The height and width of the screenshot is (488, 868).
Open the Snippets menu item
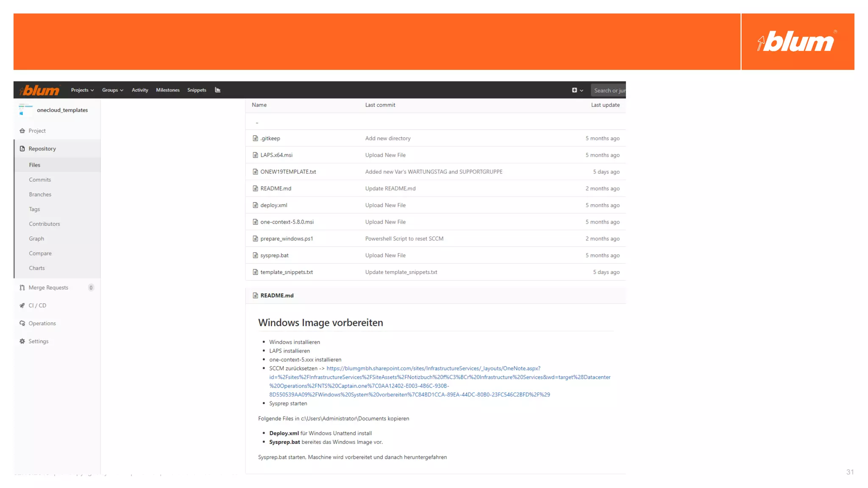197,90
